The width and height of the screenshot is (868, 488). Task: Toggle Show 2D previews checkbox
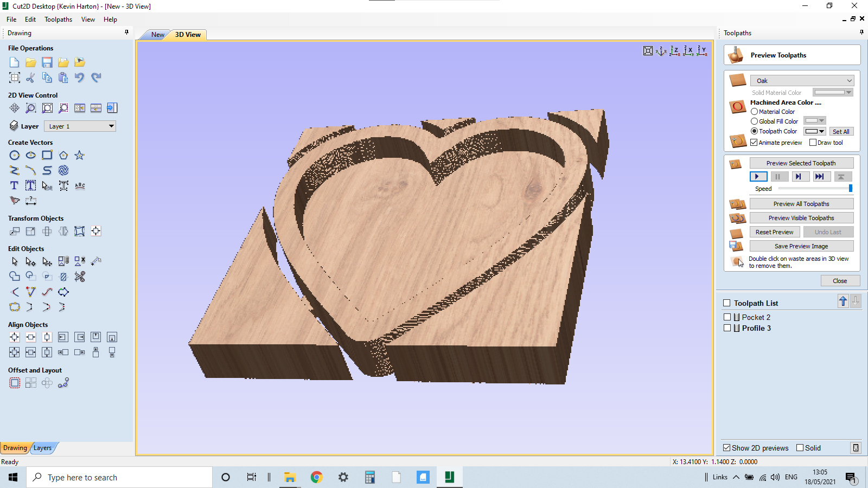[727, 448]
